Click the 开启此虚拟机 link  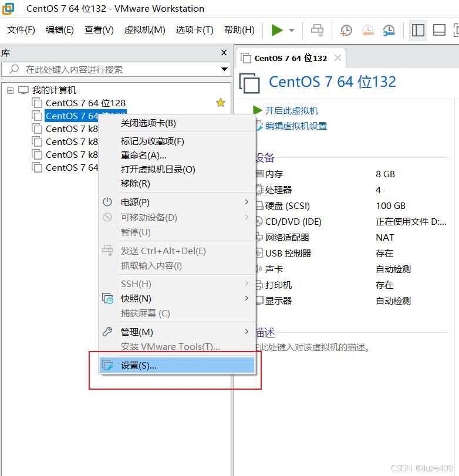[292, 111]
